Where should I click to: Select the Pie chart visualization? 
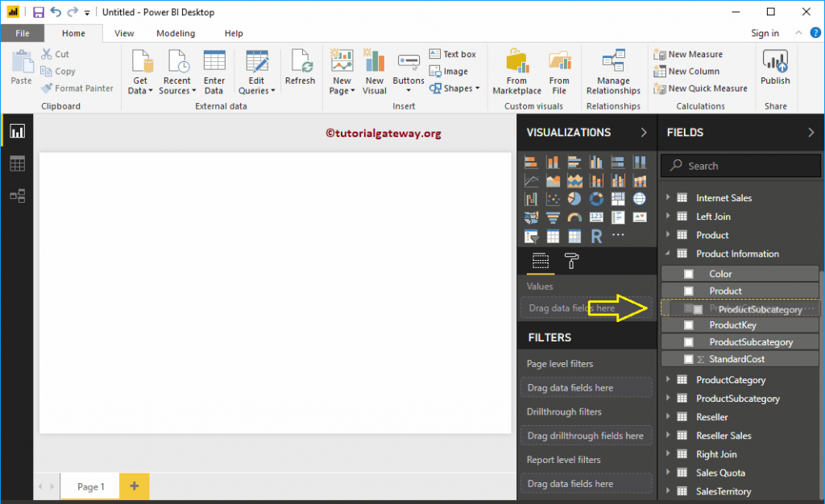pos(574,198)
